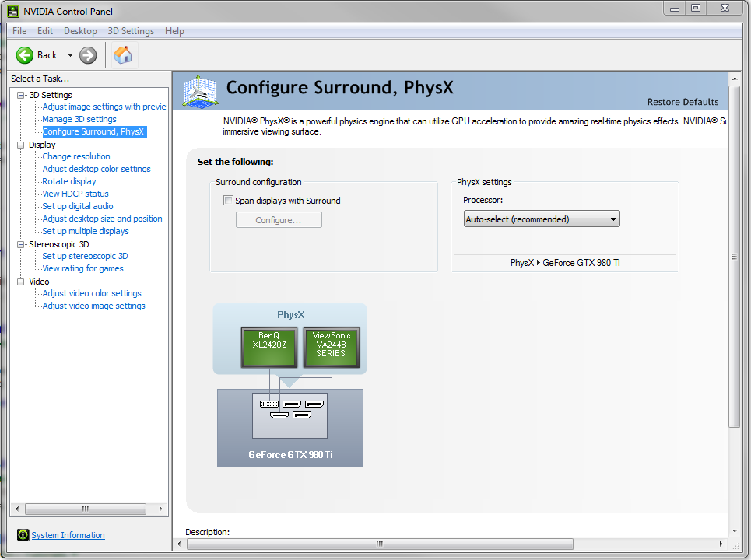The image size is (751, 560).
Task: Click the DVI port icon on the GPU diagram
Action: (x=269, y=404)
